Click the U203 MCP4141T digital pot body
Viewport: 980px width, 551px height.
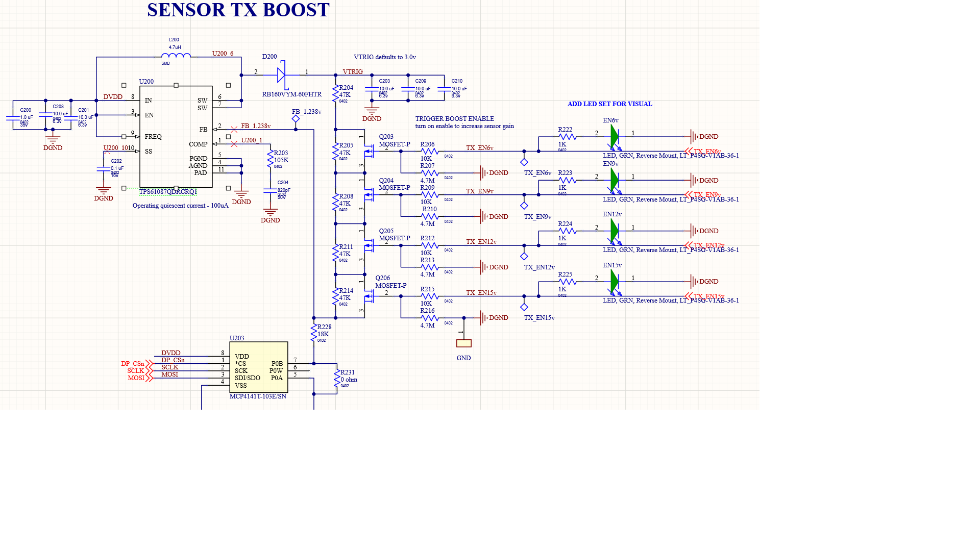click(x=258, y=367)
